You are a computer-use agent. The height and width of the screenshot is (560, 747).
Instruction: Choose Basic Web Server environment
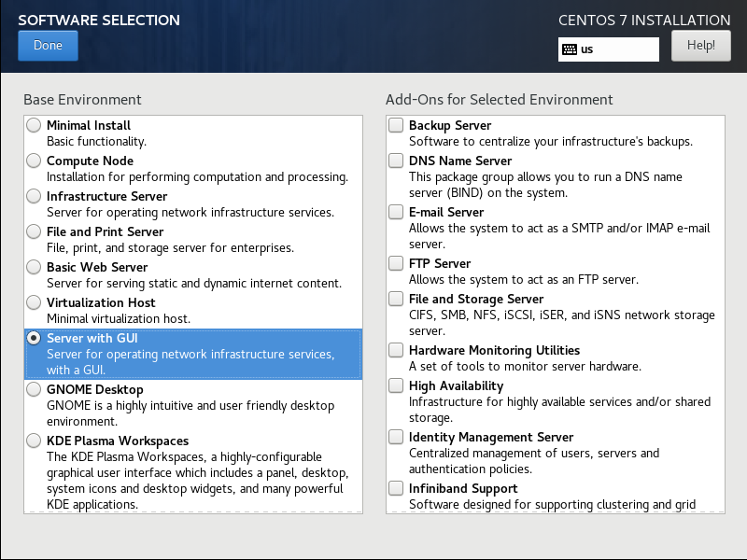click(x=35, y=267)
